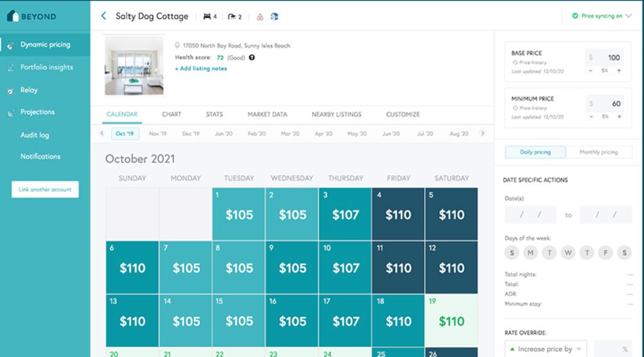Open Audit log in sidebar
644x357 pixels.
click(x=35, y=135)
